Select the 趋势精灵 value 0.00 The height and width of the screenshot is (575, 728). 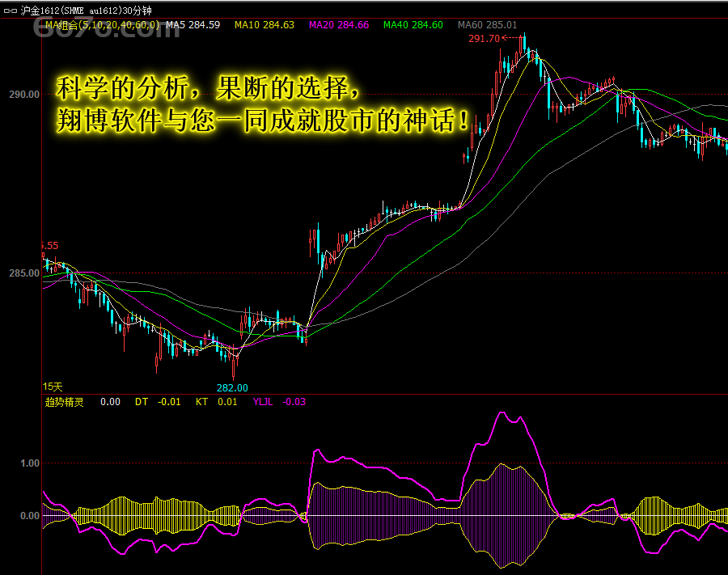pos(110,402)
